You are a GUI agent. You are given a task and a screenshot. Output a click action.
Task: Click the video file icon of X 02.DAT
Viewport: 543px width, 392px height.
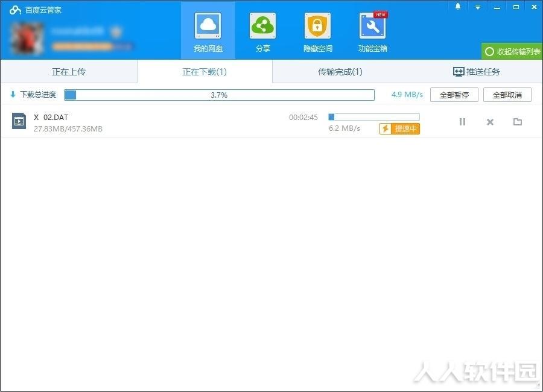(x=19, y=121)
